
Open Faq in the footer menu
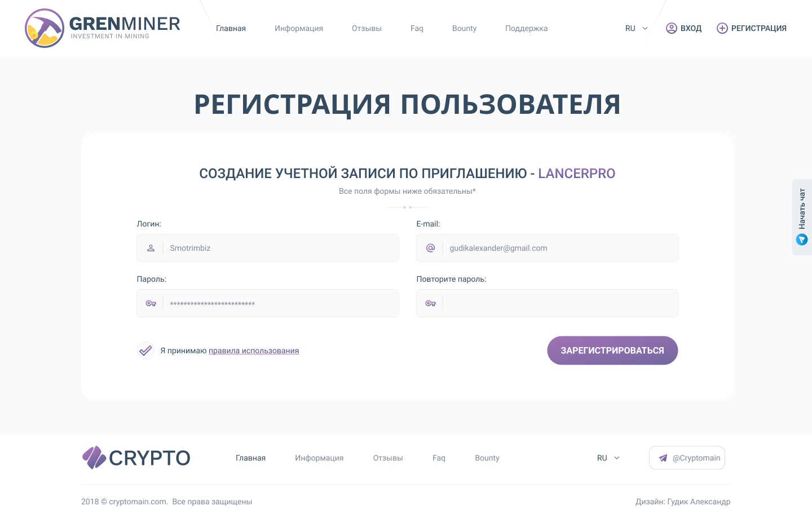[x=439, y=458]
